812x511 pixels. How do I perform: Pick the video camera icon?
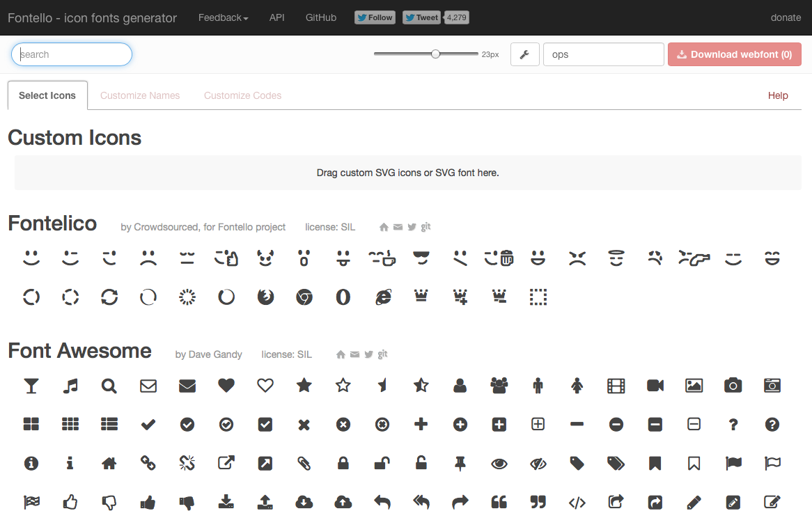pos(655,386)
